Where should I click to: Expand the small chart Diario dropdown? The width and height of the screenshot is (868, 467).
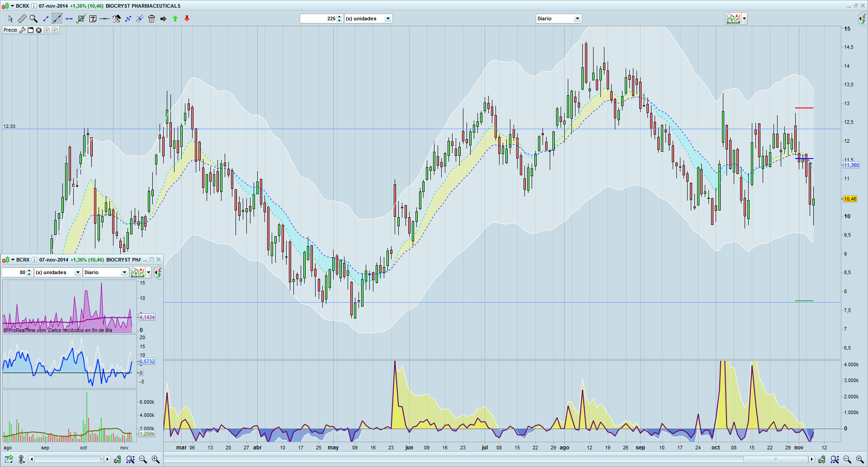tap(124, 272)
